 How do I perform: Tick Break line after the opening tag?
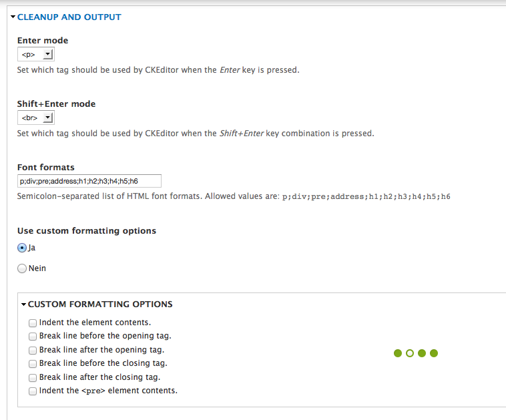[x=33, y=350]
